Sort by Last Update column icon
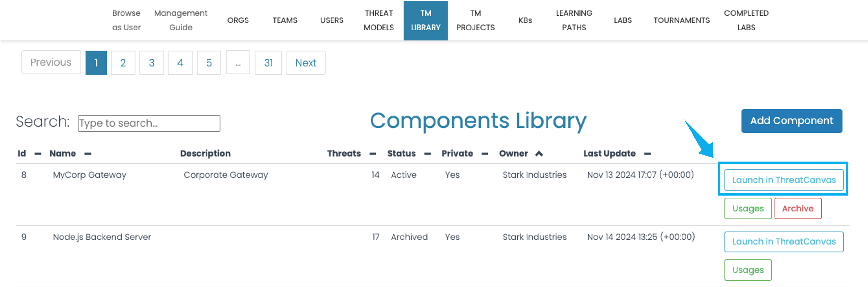This screenshot has height=287, width=868. (x=647, y=154)
